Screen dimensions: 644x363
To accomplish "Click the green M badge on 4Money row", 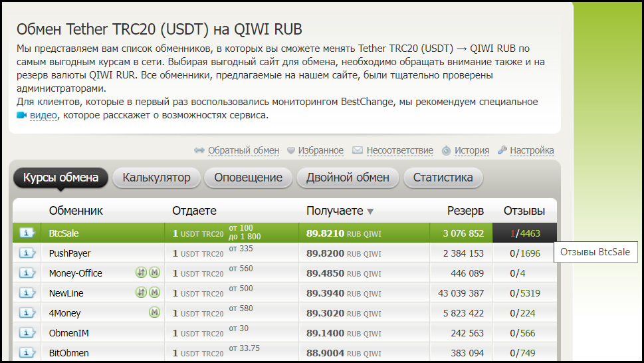I will point(154,312).
